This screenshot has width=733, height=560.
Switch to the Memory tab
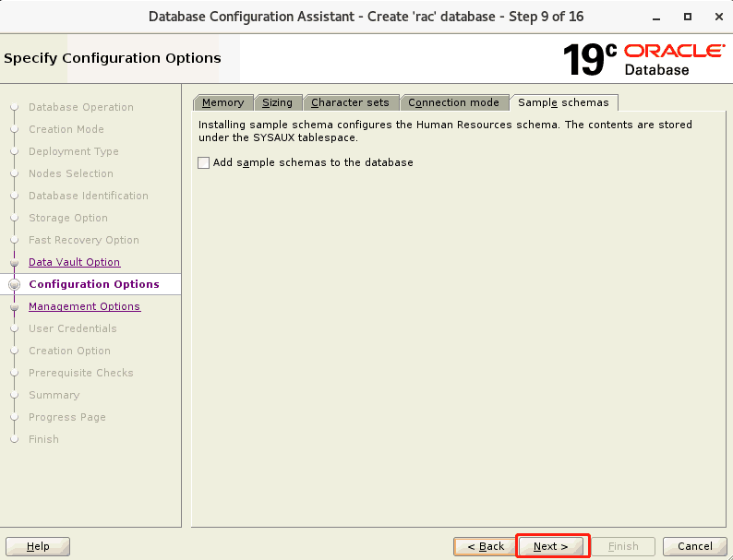[x=223, y=102]
